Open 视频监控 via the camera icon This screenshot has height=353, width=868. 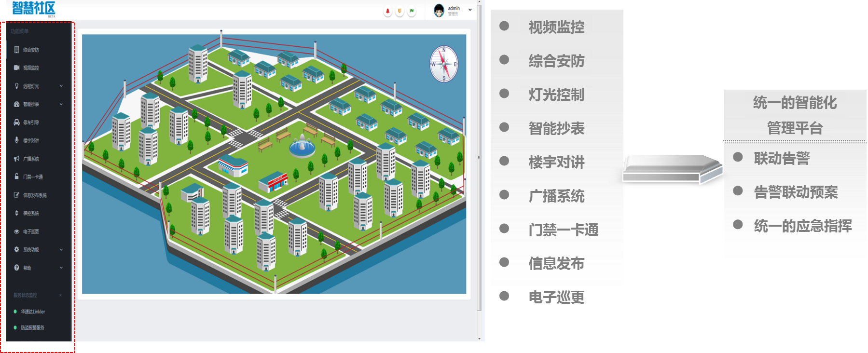point(17,68)
